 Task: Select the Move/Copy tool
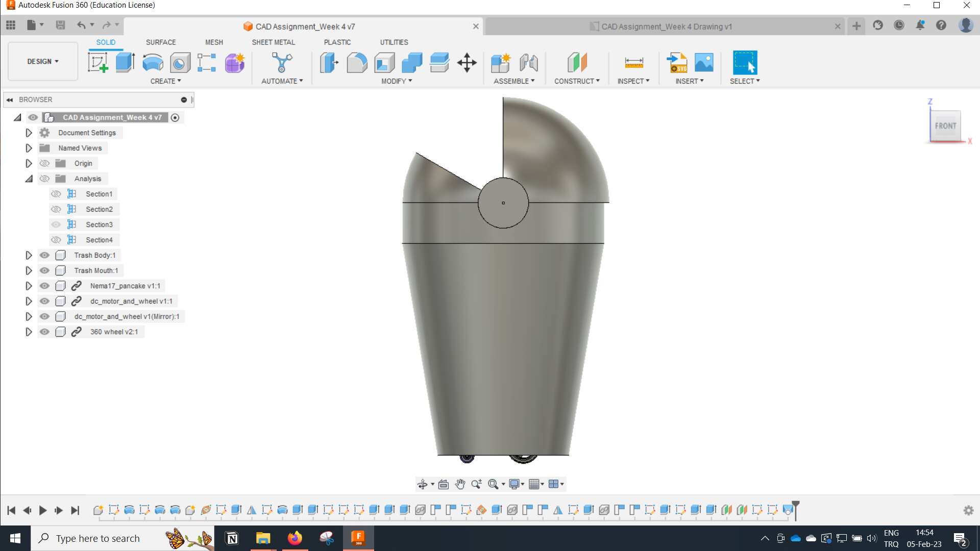pyautogui.click(x=467, y=63)
